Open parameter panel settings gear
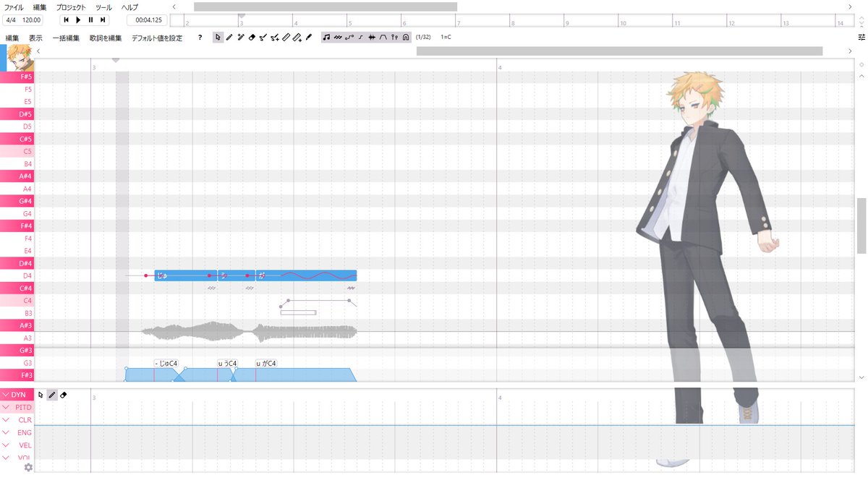 pyautogui.click(x=28, y=467)
